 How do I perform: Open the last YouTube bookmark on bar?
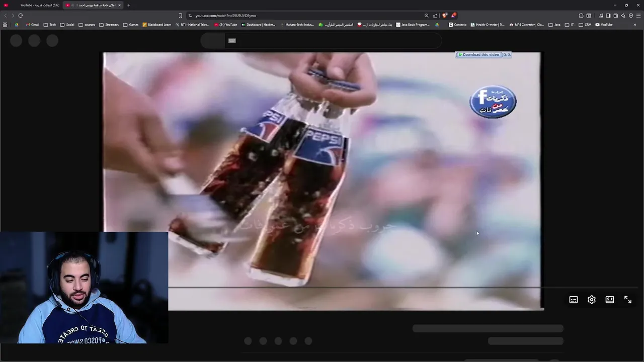click(x=604, y=25)
